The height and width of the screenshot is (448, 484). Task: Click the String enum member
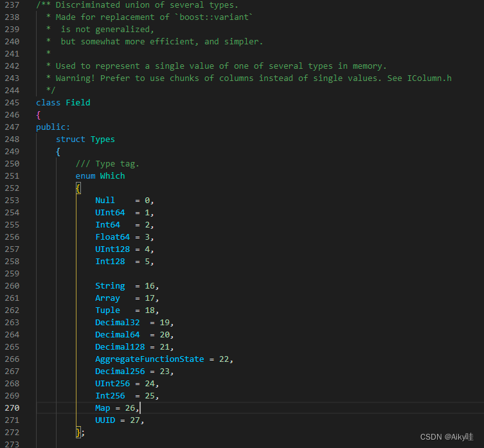pos(110,286)
